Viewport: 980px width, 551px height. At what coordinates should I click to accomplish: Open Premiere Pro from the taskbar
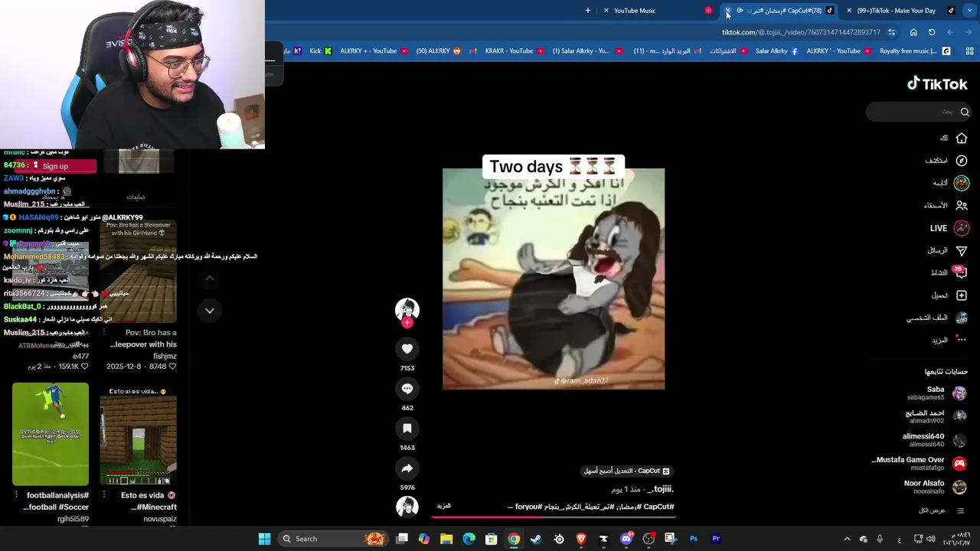coord(716,539)
